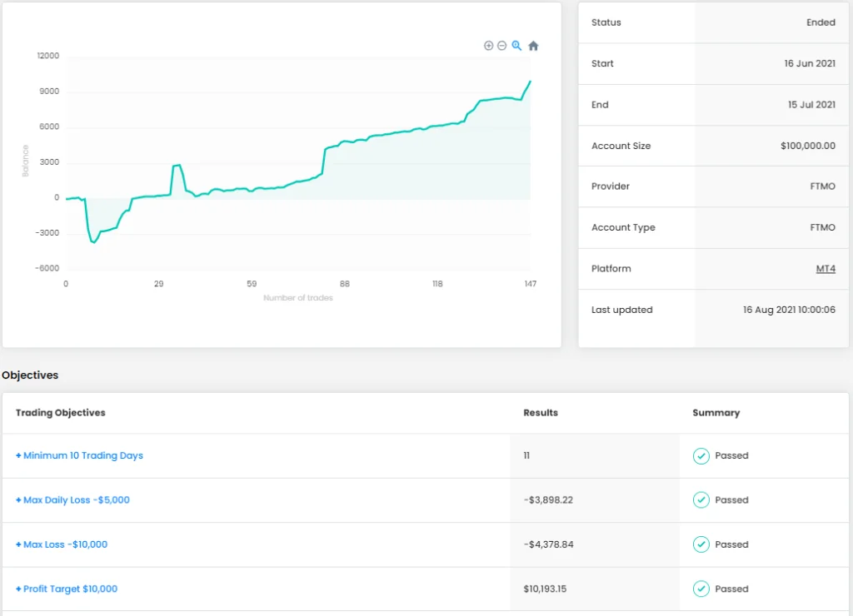853x616 pixels.
Task: Click the Passed checkmark for Minimum Trading Days
Action: 701,456
